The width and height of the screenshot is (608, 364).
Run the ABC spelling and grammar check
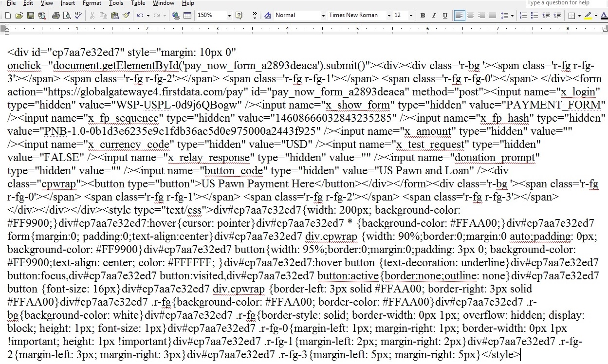[x=78, y=16]
